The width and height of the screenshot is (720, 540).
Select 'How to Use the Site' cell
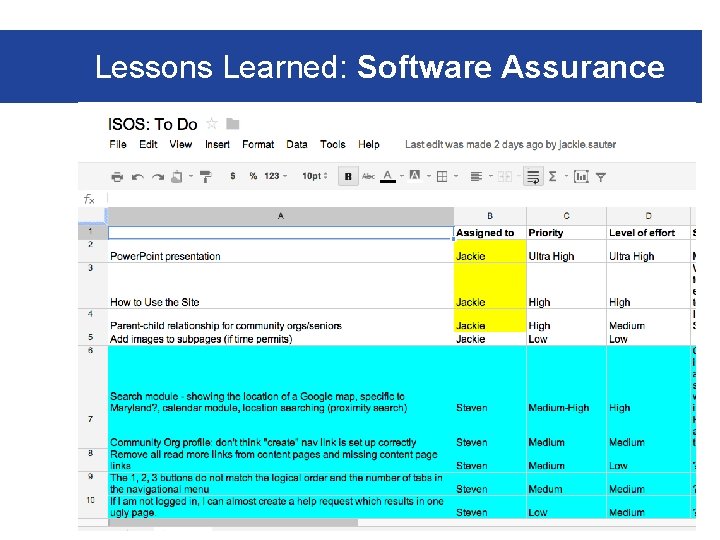click(x=281, y=286)
